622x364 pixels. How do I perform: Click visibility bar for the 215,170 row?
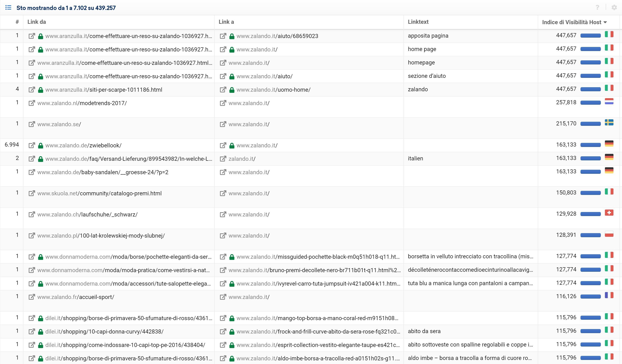590,124
